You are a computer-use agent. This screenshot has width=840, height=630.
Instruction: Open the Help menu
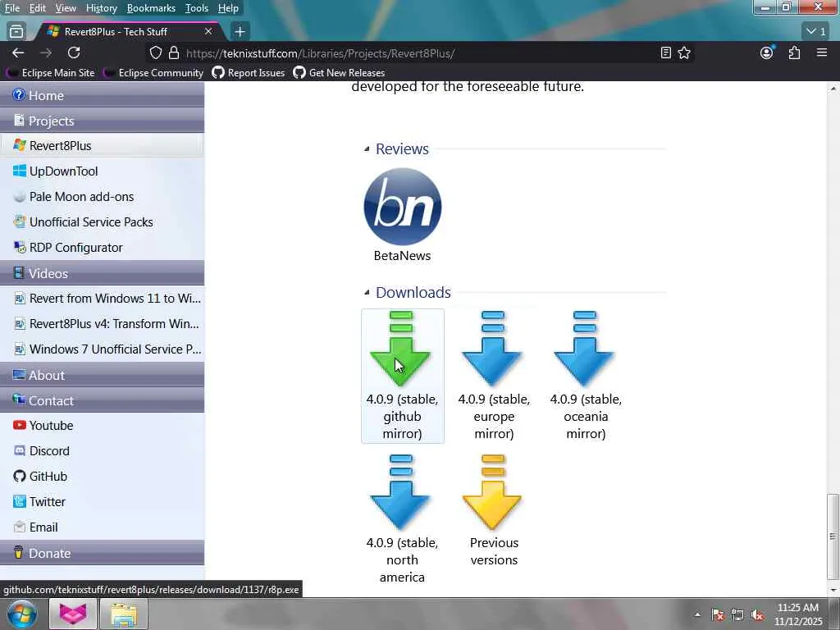[228, 8]
